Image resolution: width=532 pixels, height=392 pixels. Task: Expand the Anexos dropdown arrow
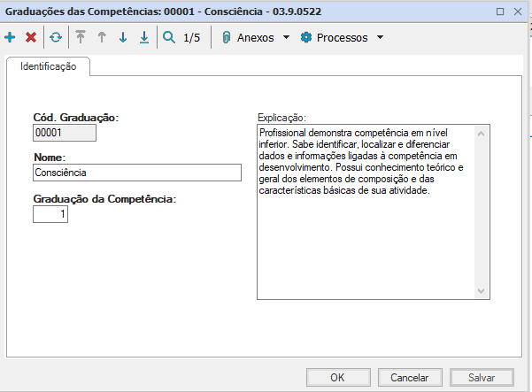point(286,38)
